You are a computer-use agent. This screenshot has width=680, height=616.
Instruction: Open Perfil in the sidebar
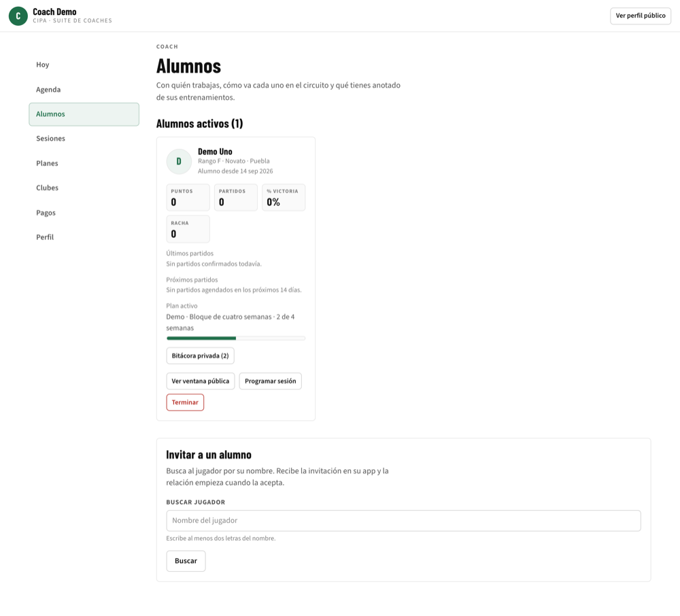[84, 237]
